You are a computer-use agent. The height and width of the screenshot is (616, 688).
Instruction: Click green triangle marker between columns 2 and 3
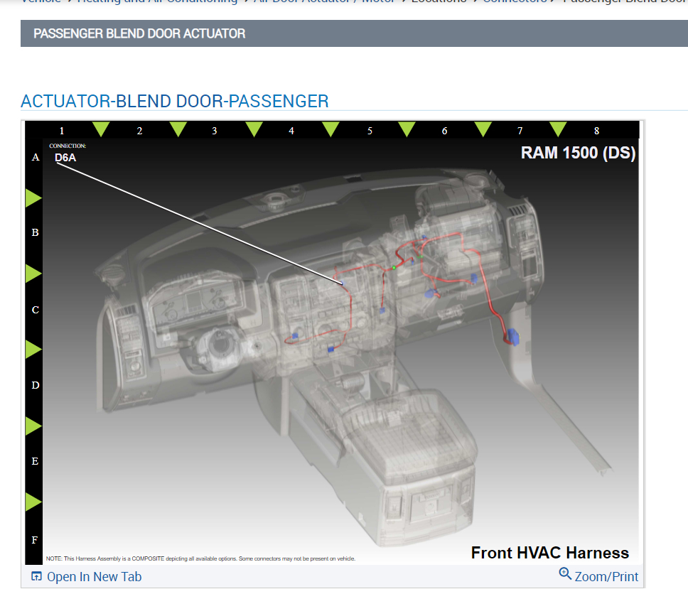point(178,129)
